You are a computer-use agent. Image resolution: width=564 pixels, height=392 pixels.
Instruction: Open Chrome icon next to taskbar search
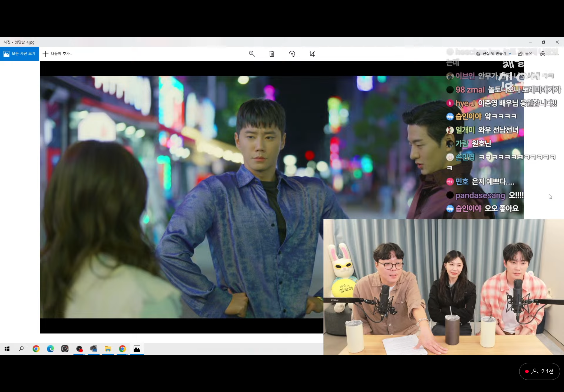(36, 349)
